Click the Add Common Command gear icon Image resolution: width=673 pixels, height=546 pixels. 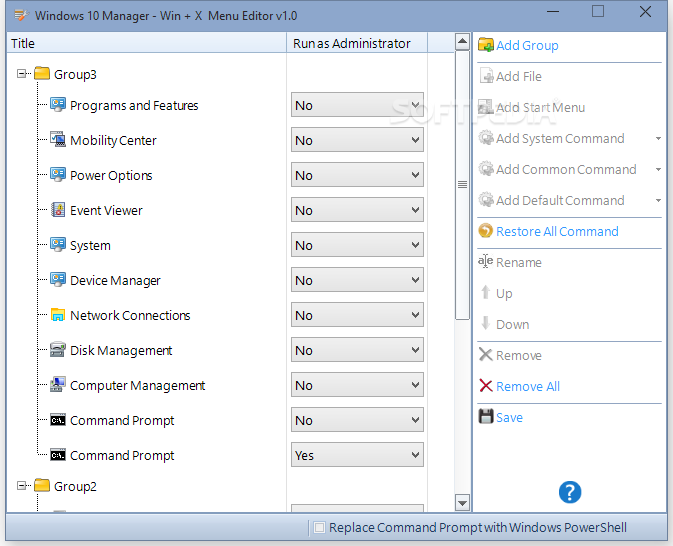(486, 169)
